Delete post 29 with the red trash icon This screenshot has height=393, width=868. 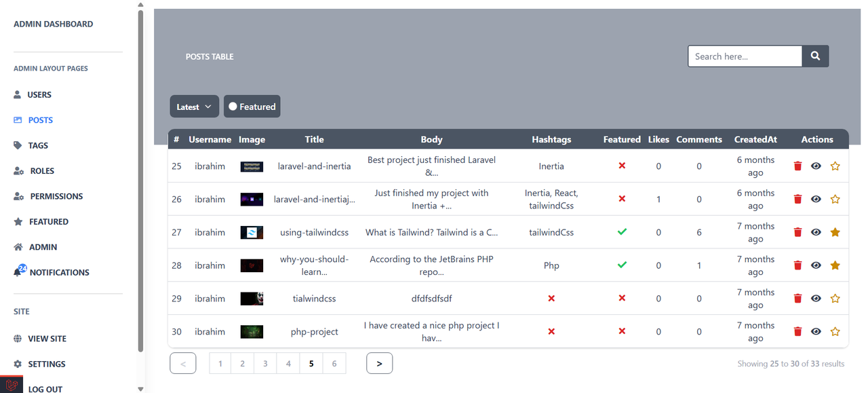(797, 299)
